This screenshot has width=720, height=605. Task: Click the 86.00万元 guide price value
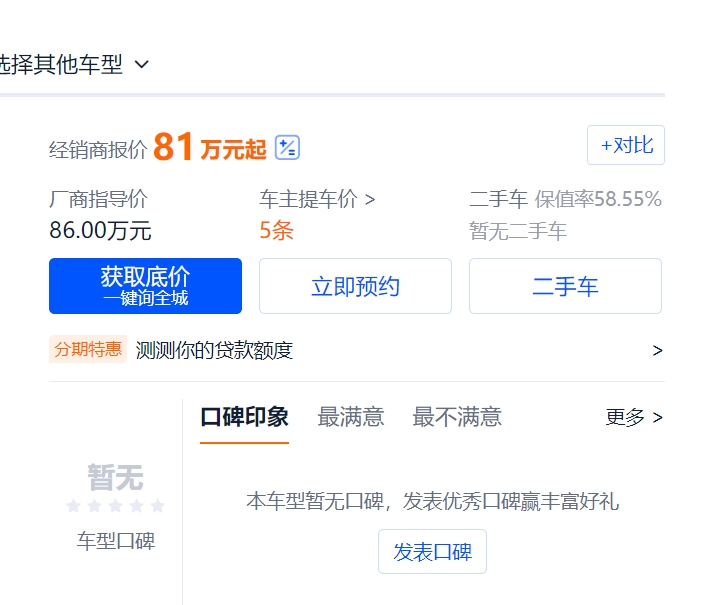tap(100, 230)
